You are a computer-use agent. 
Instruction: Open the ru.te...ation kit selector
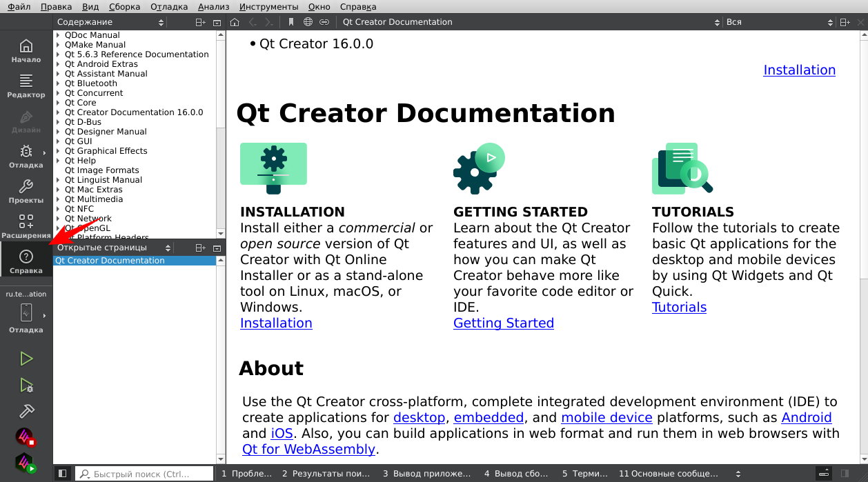click(26, 312)
